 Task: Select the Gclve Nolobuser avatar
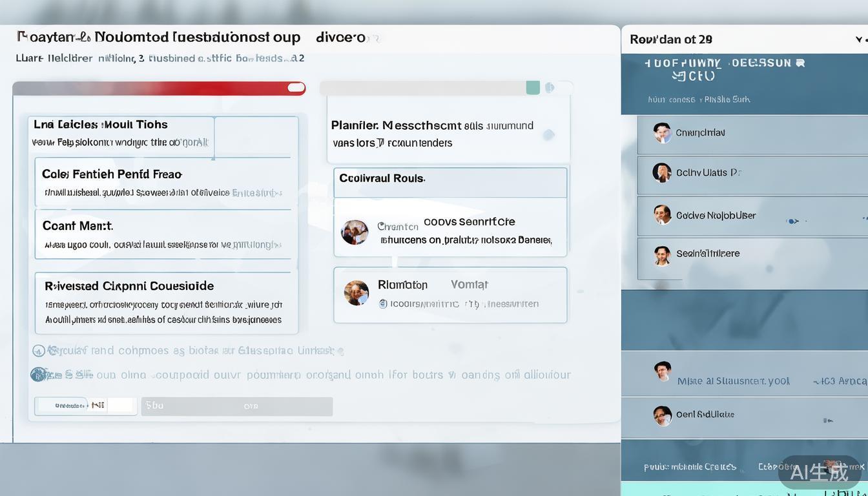tap(662, 214)
